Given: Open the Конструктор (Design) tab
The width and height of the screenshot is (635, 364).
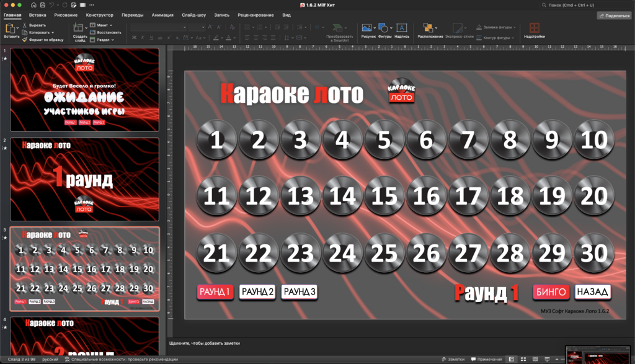Looking at the screenshot, I should point(100,15).
